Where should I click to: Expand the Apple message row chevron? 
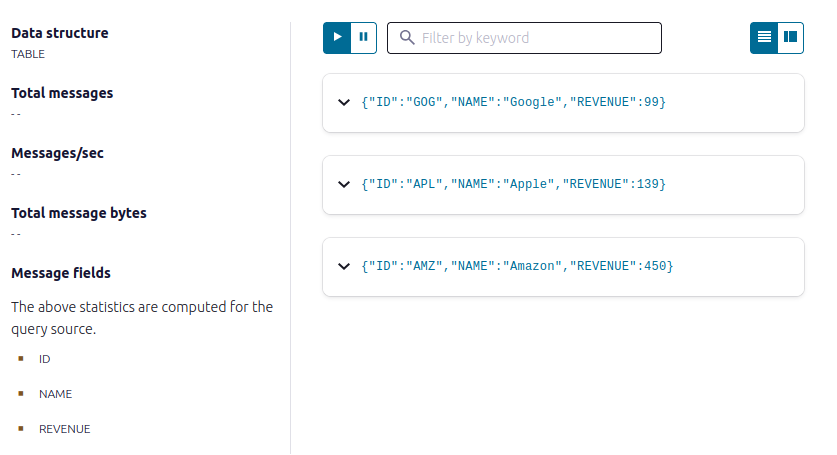pyautogui.click(x=344, y=184)
